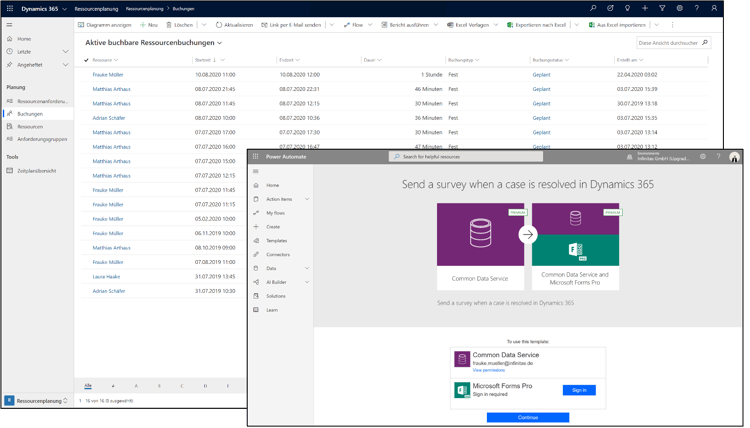Viewport: 750px width, 428px height.
Task: Click Löschen in the command bar
Action: coord(179,25)
